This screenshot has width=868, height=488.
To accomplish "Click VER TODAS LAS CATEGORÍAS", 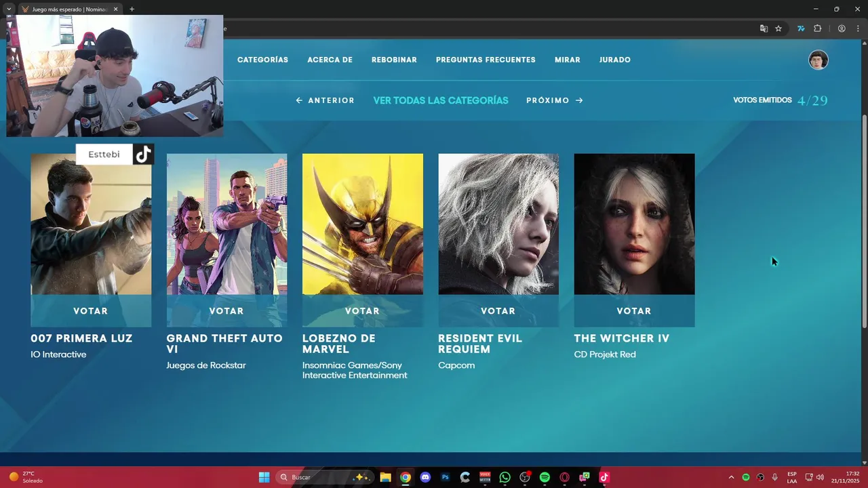I will [441, 100].
